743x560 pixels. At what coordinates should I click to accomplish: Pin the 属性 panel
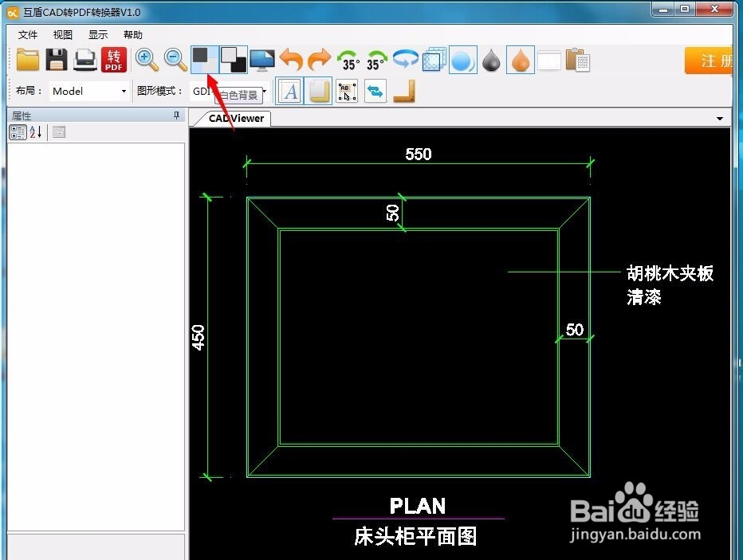(176, 115)
